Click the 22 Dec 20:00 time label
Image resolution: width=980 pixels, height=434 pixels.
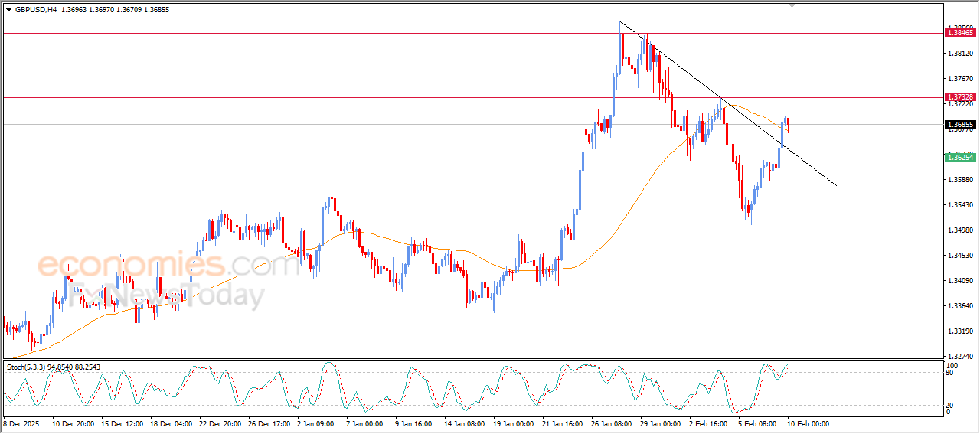coord(220,423)
